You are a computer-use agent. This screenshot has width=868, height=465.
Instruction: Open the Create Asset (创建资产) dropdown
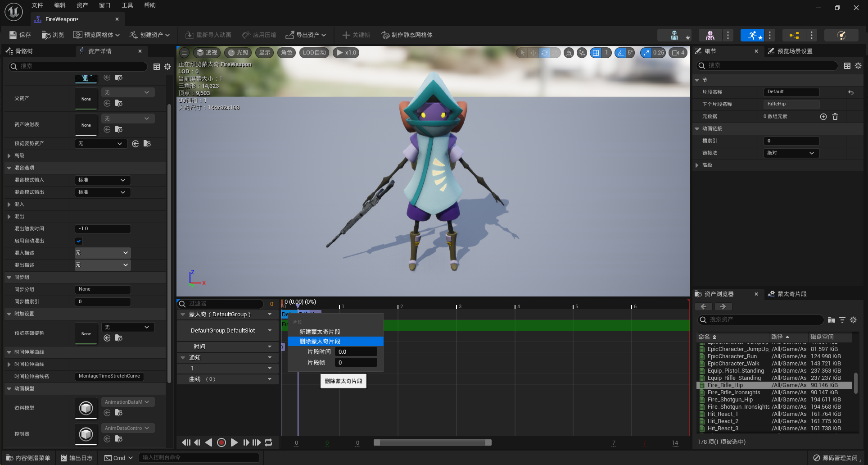pos(149,35)
